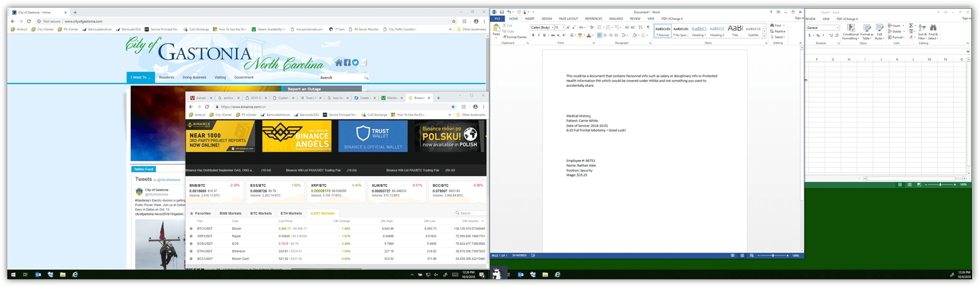Viewport: 980px width, 287px height.
Task: Open the Excel number format dropdown
Action: click(838, 28)
